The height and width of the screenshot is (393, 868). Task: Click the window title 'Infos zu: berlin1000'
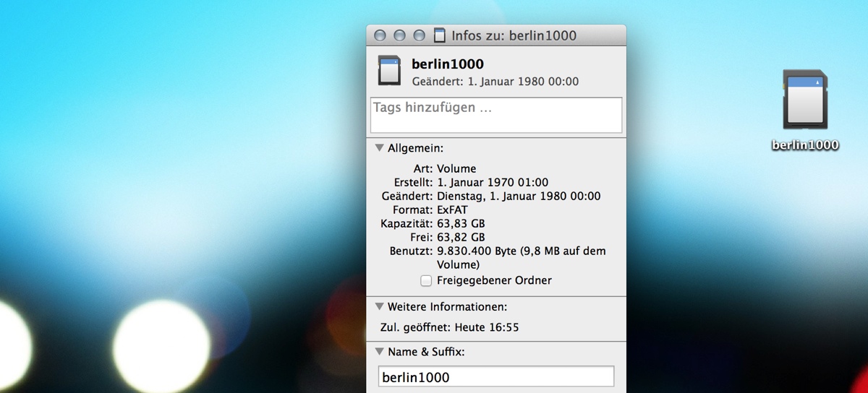514,35
